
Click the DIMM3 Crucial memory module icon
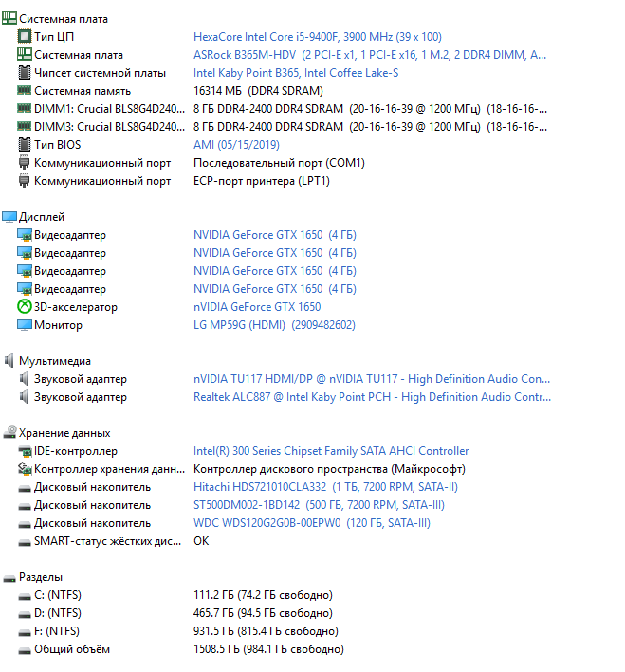pyautogui.click(x=25, y=126)
